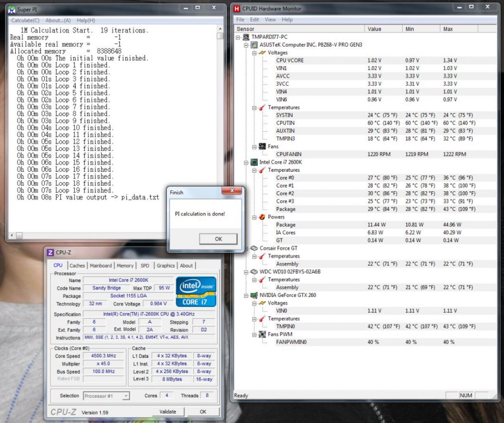
Task: Click the flame icon beside Powers
Action: coord(262,217)
